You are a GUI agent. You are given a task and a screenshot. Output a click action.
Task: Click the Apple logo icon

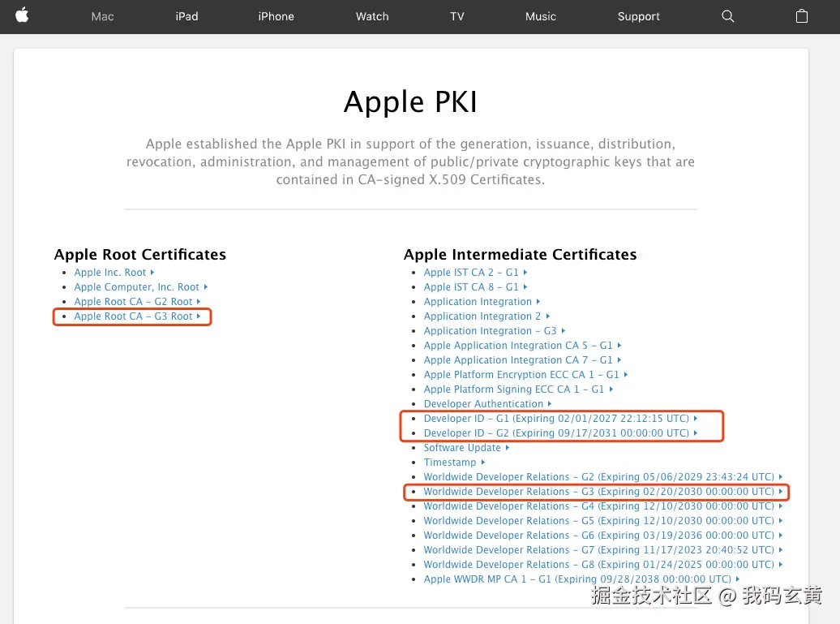(22, 15)
